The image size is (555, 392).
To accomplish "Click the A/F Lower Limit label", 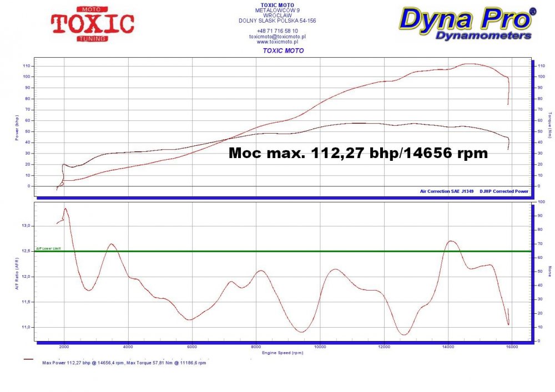I will tap(47, 248).
